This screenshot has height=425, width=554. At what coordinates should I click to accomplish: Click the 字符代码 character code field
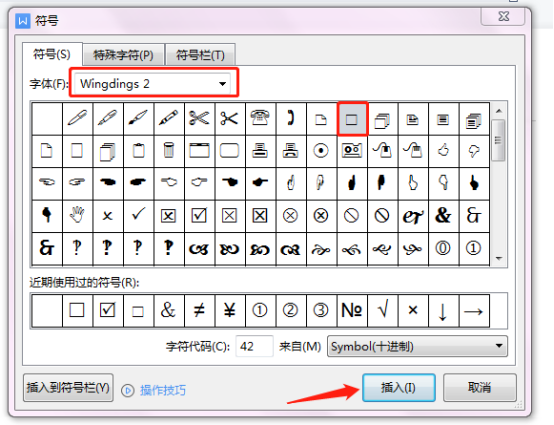(254, 347)
